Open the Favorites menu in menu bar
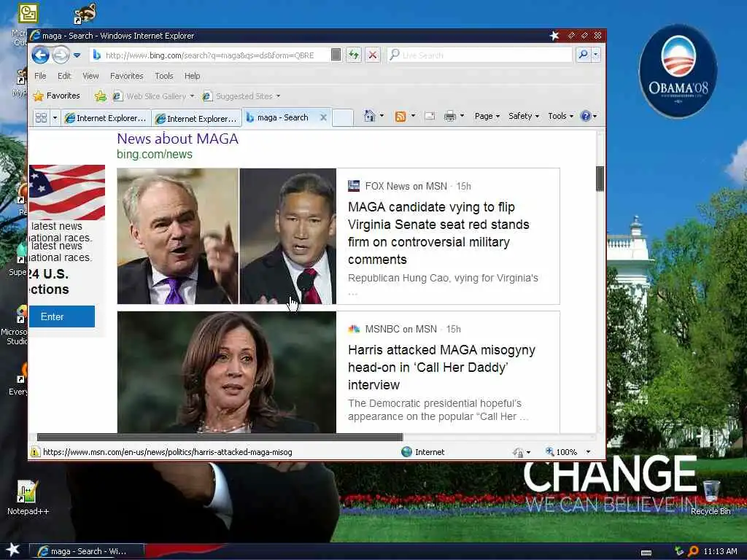The width and height of the screenshot is (747, 560). point(127,76)
